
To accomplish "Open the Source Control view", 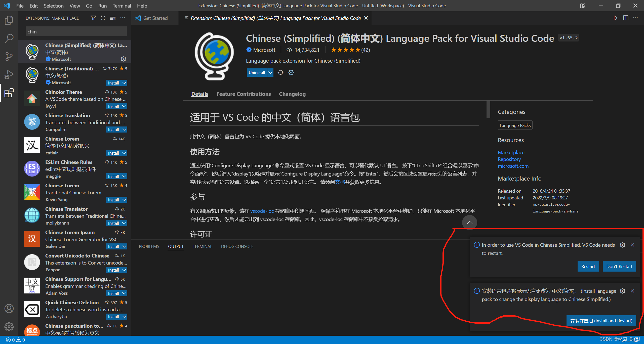I will (9, 57).
